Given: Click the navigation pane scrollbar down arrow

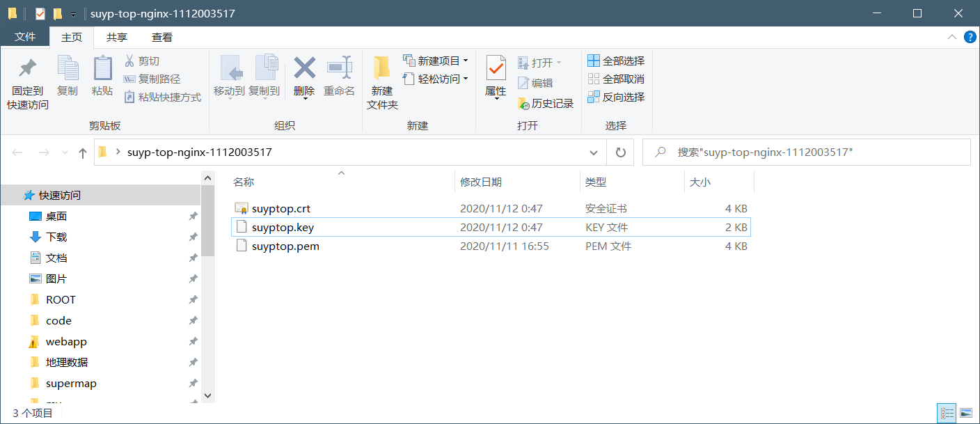Looking at the screenshot, I should [207, 395].
